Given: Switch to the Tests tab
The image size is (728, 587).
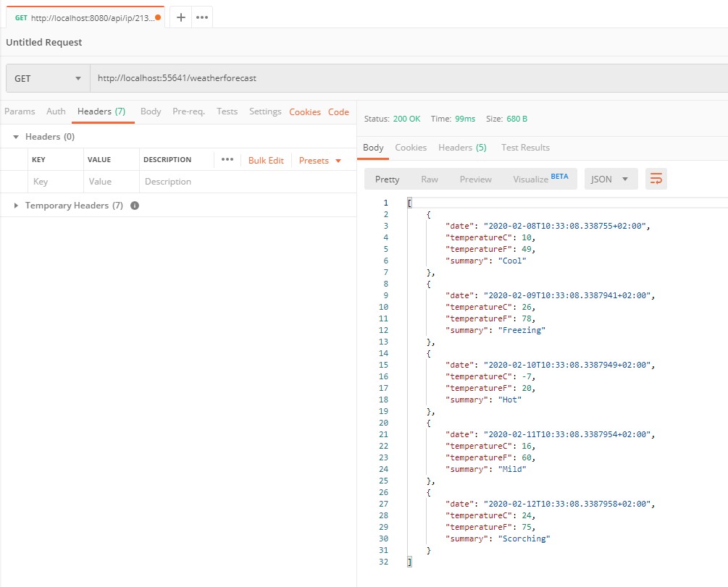Looking at the screenshot, I should 227,111.
